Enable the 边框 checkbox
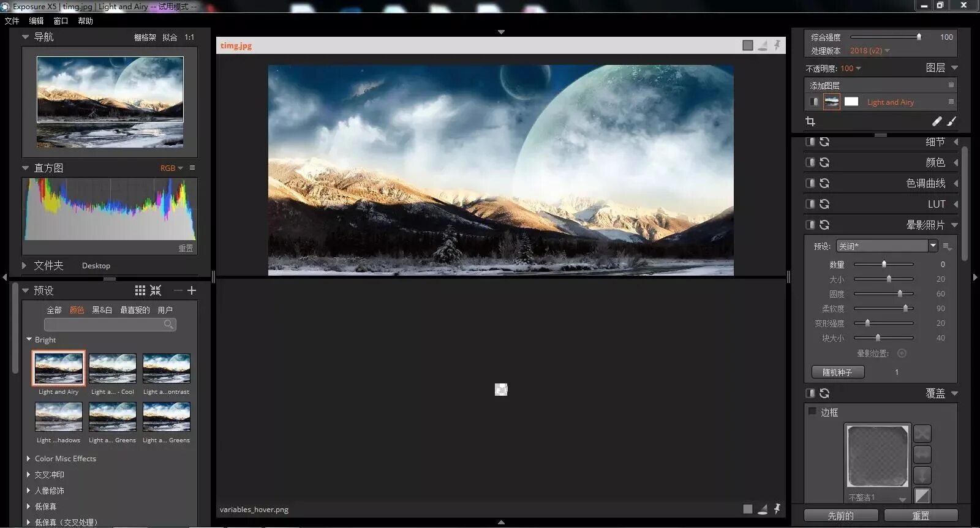Image resolution: width=980 pixels, height=528 pixels. tap(812, 412)
